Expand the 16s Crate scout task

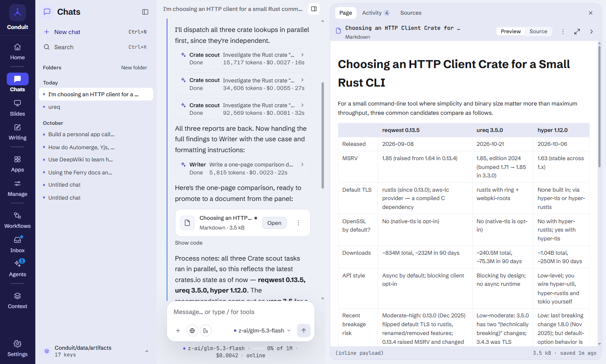(243, 58)
